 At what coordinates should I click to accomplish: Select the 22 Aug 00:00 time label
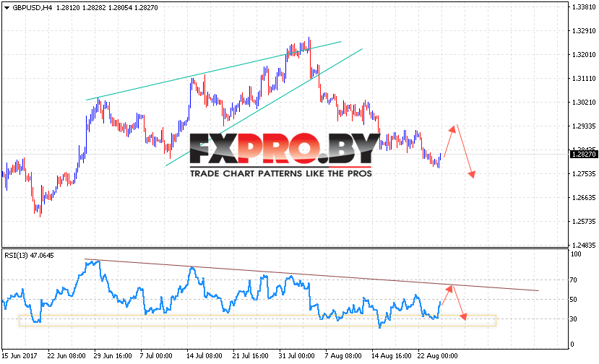437,356
